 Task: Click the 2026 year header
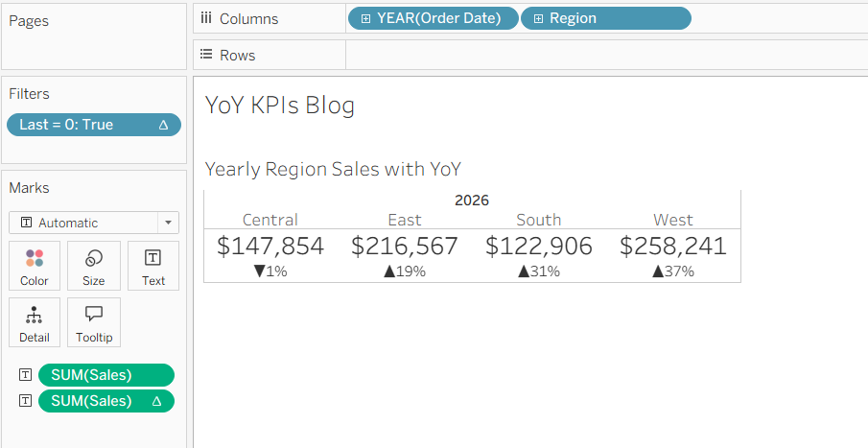472,200
